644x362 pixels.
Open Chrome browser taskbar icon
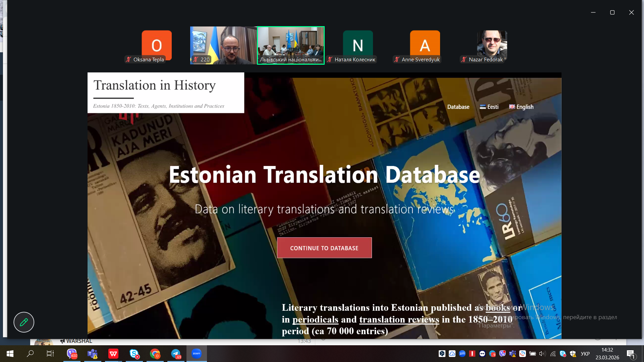point(155,354)
